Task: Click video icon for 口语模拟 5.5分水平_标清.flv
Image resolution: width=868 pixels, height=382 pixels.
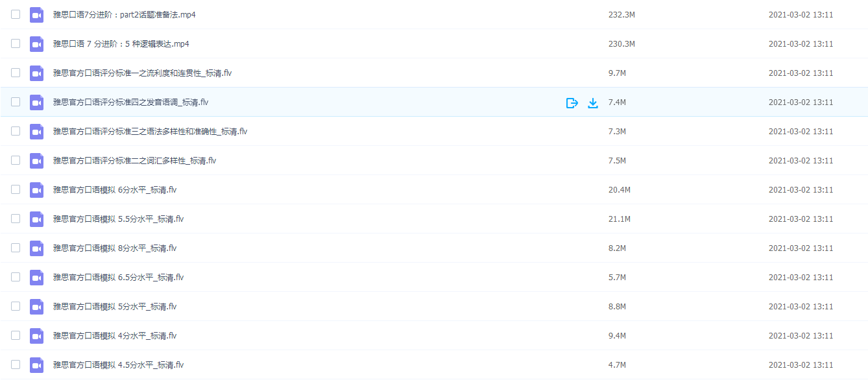Action: 36,219
